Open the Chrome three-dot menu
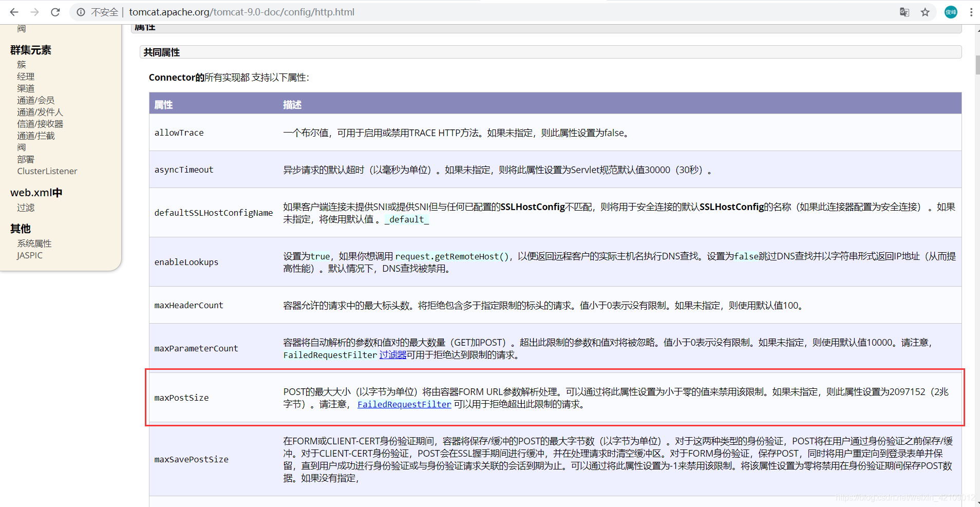 pos(971,12)
